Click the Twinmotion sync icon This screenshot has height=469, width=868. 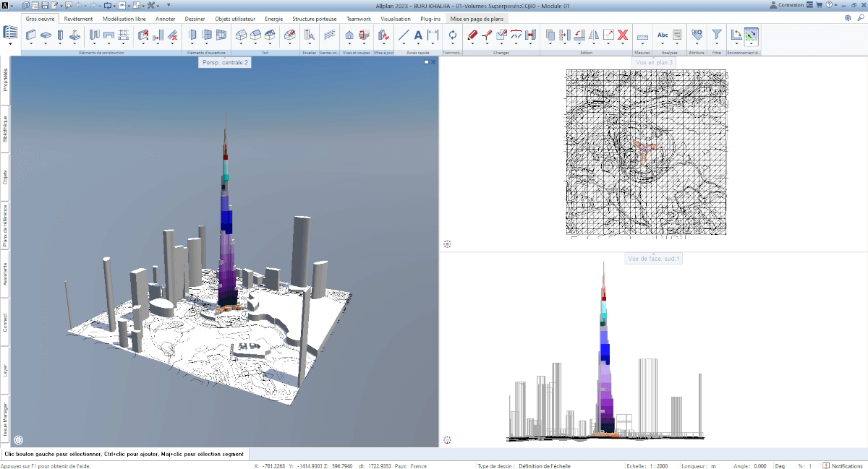coord(453,34)
